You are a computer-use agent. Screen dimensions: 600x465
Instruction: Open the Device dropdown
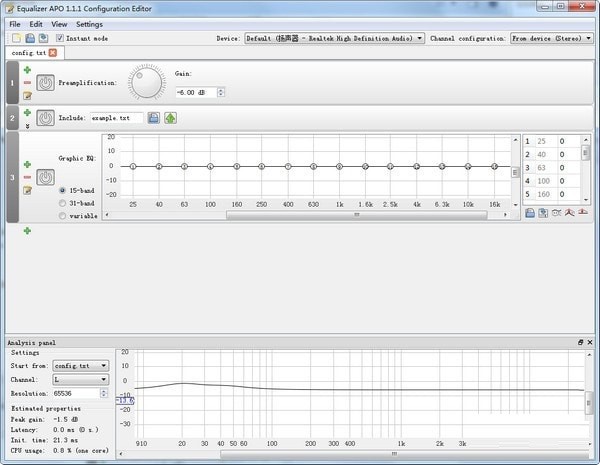(334, 38)
